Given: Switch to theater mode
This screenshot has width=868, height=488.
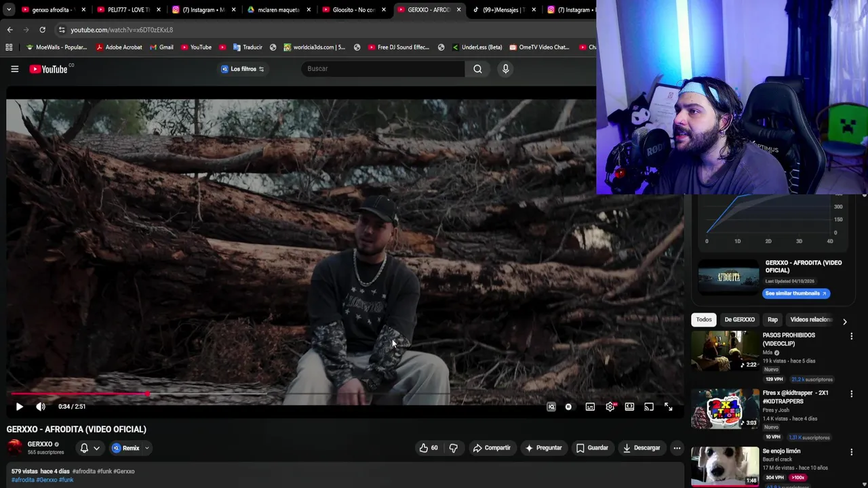Looking at the screenshot, I should pyautogui.click(x=629, y=407).
